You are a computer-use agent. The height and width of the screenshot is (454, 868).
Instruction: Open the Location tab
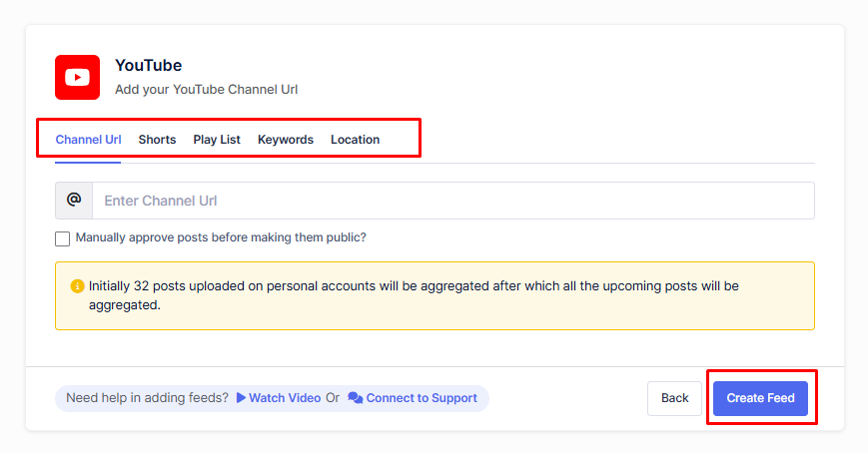coord(355,140)
